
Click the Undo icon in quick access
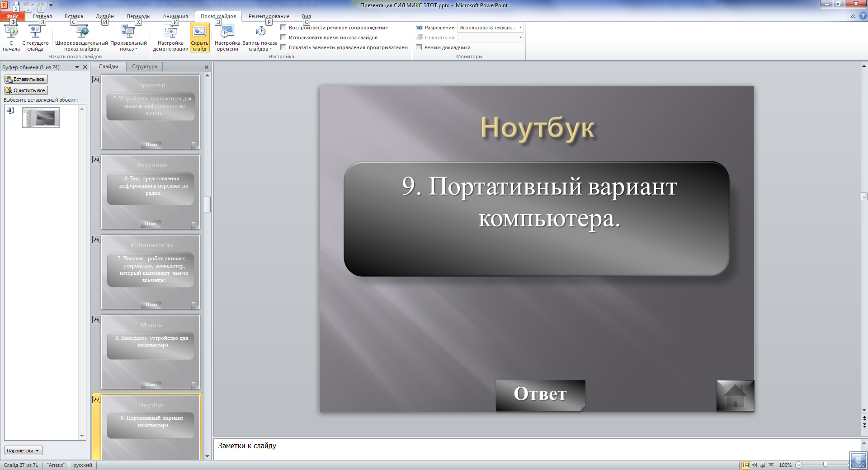pyautogui.click(x=28, y=5)
